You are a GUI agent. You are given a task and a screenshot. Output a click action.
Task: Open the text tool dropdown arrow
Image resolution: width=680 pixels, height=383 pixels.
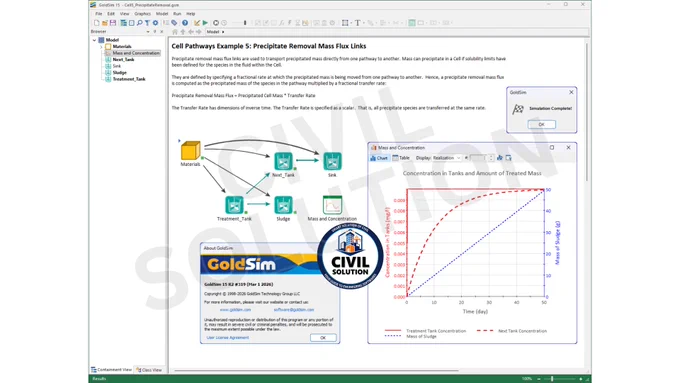363,23
